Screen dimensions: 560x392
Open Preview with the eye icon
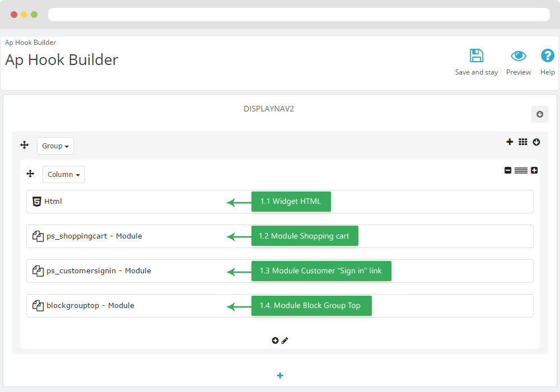pos(519,56)
